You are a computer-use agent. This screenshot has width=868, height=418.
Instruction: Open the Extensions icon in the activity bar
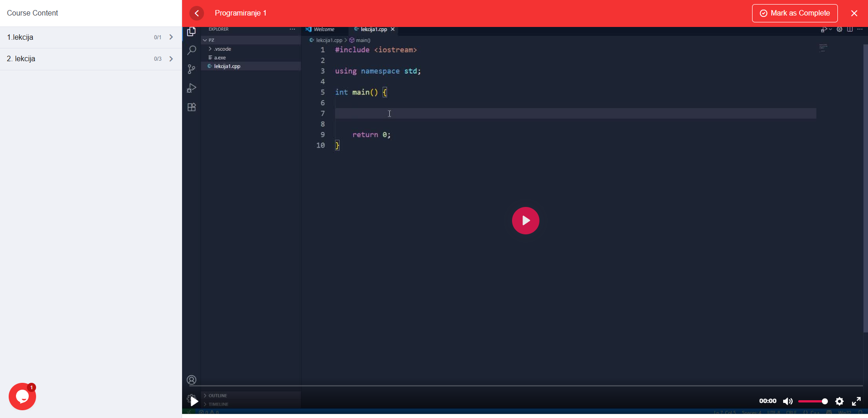(x=192, y=107)
